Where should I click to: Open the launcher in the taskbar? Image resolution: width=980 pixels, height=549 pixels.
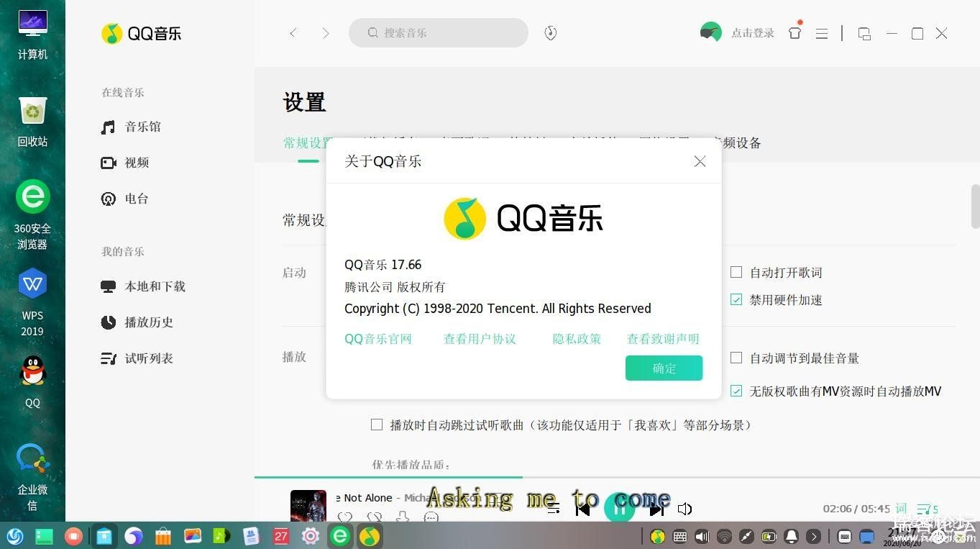15,536
